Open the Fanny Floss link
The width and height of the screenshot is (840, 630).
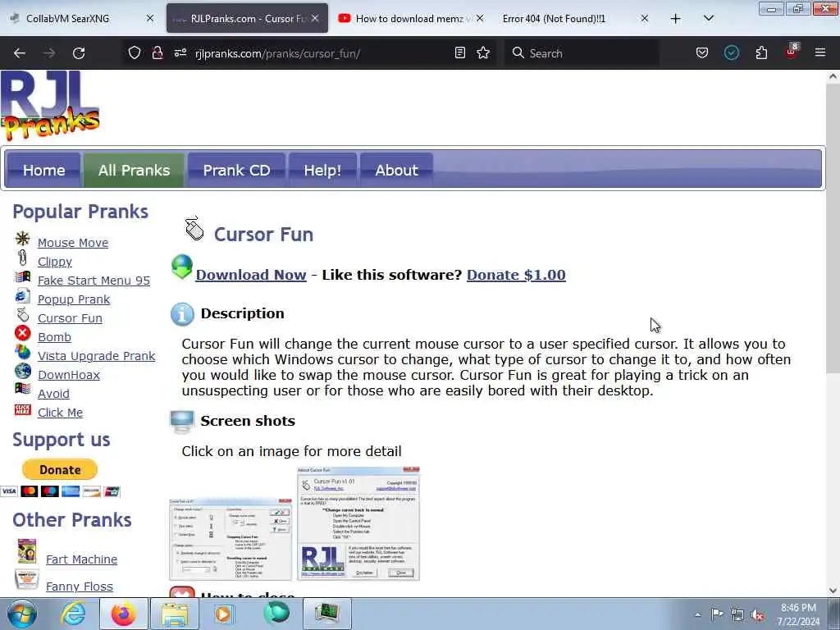(80, 587)
